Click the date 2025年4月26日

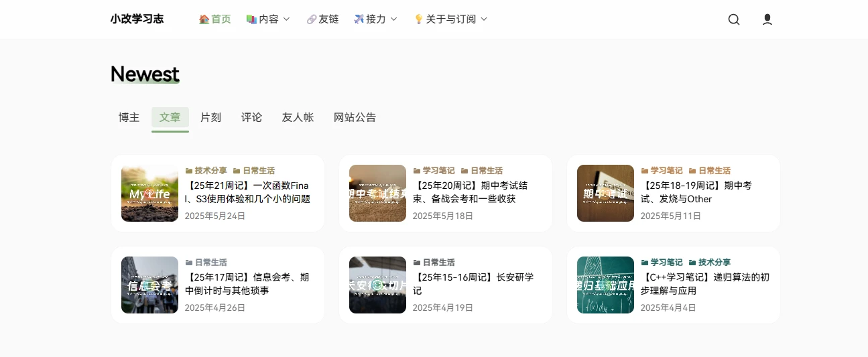click(215, 307)
